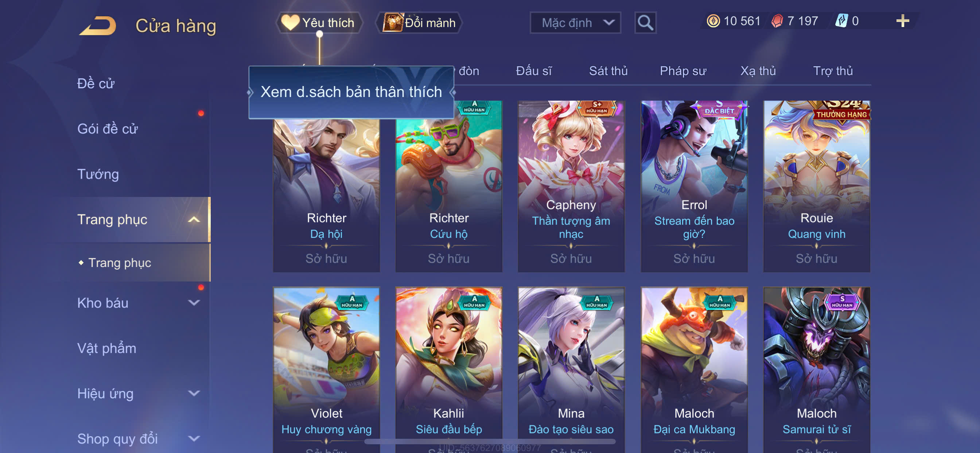Expand the Kho báu sidebar section
The height and width of the screenshot is (453, 980).
tap(194, 303)
